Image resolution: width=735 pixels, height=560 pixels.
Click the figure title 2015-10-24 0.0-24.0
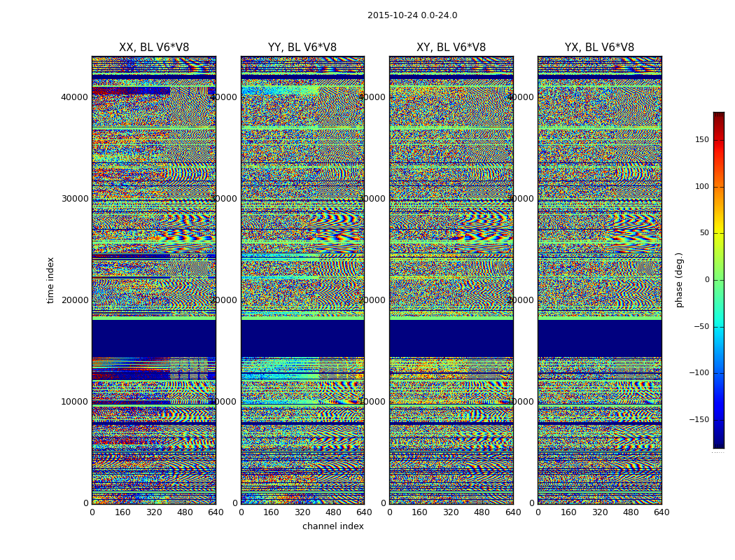pyautogui.click(x=412, y=15)
